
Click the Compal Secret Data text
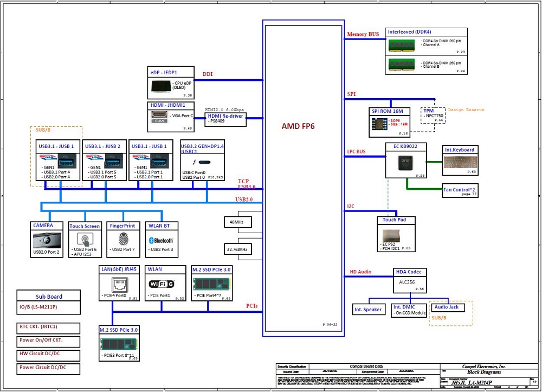pyautogui.click(x=366, y=367)
